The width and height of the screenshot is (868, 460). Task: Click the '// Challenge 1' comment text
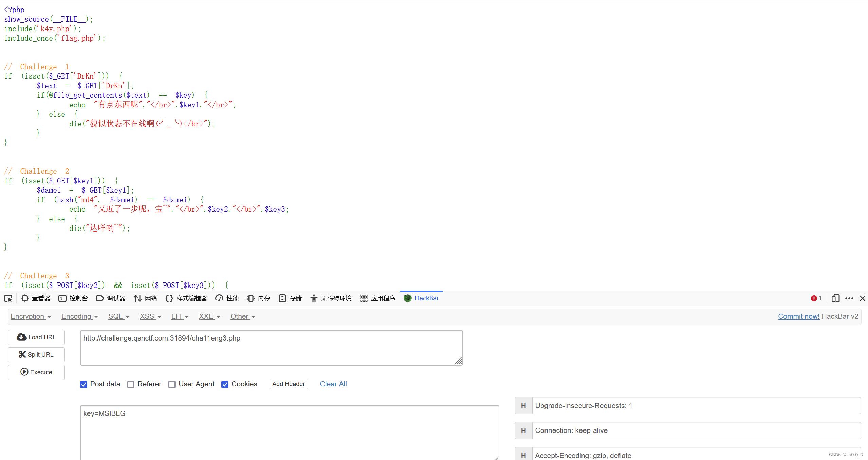[37, 67]
